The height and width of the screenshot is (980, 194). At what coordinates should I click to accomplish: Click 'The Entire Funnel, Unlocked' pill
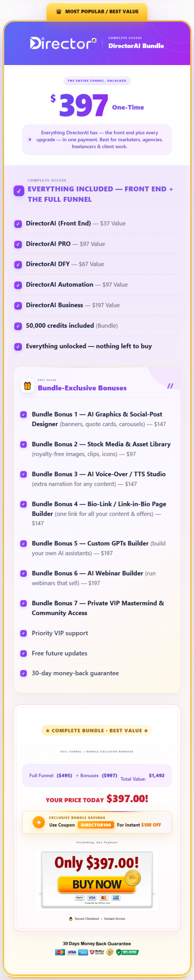click(x=97, y=81)
